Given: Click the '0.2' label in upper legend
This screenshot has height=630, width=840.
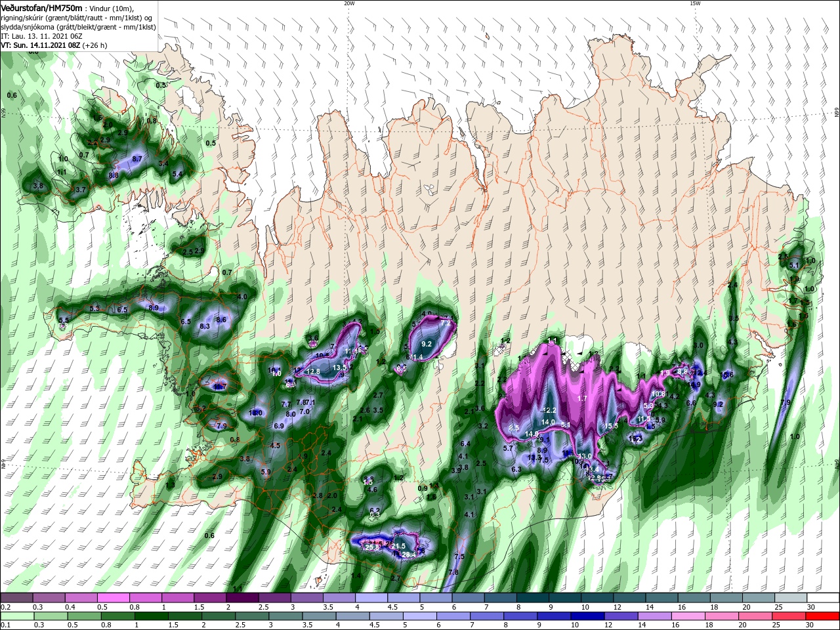Looking at the screenshot, I should point(5,607).
